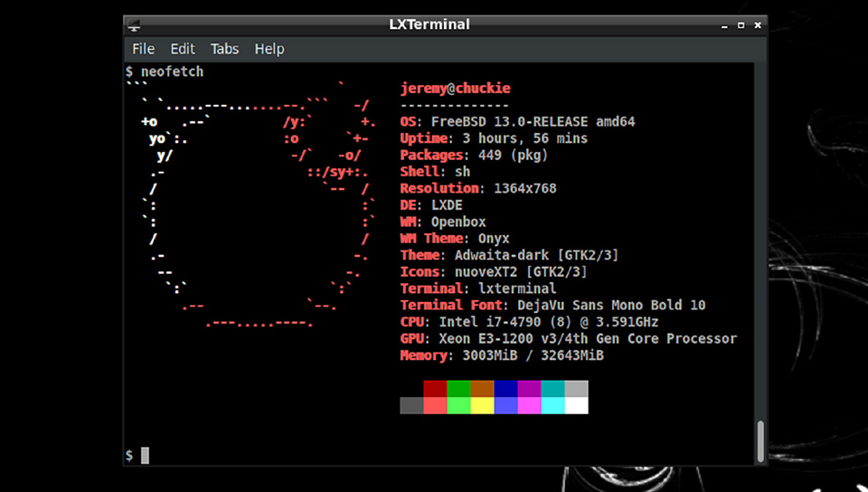Click the Memory '3003MiB / 32643MiB' line

pos(502,355)
